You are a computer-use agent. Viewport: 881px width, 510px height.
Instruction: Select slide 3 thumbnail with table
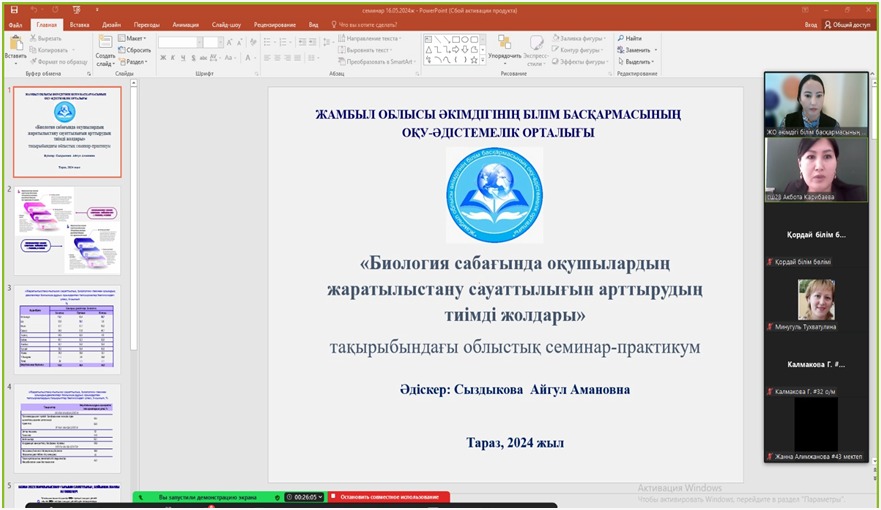(67, 329)
